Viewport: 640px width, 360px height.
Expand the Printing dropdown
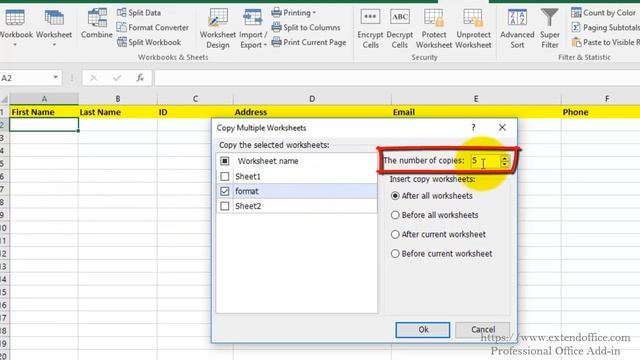point(293,13)
